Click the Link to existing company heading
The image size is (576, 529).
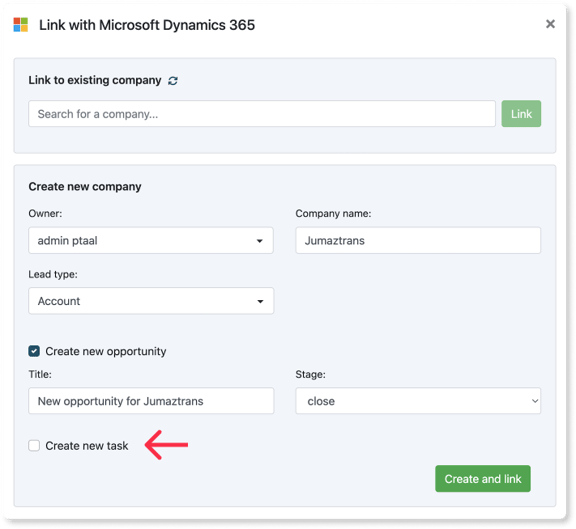(x=95, y=80)
